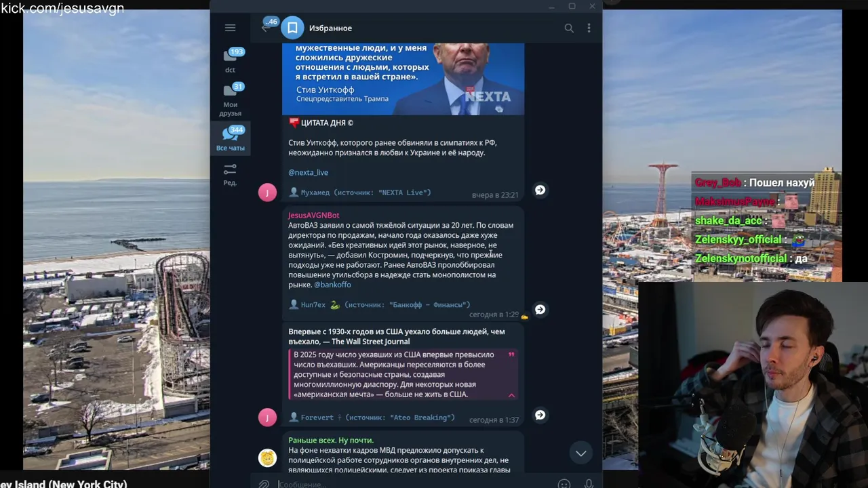868x488 pixels.
Task: Open the Избранное bookmark avatar
Action: 292,28
